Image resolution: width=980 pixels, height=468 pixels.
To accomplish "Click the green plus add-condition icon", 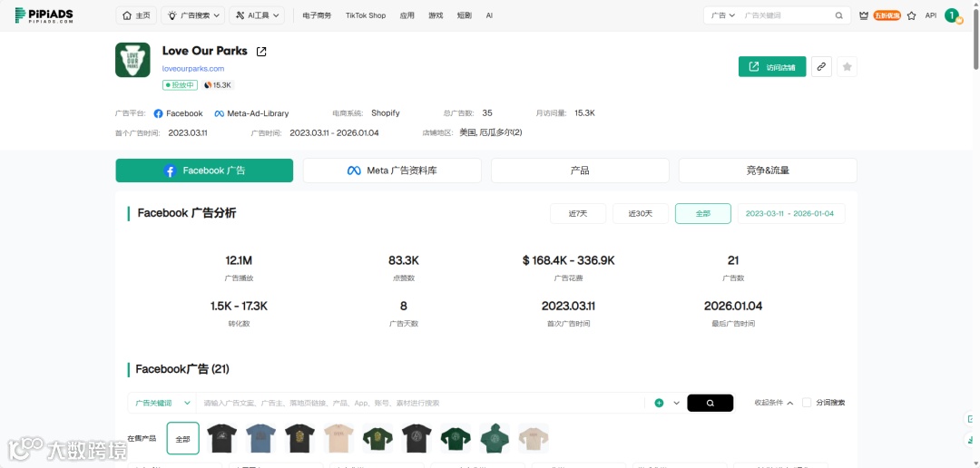I will click(659, 403).
